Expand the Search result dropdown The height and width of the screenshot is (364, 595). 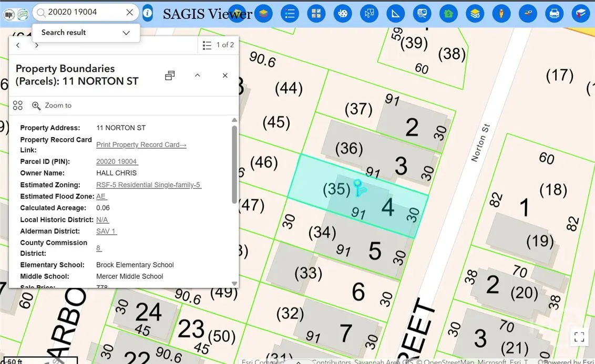(x=126, y=33)
